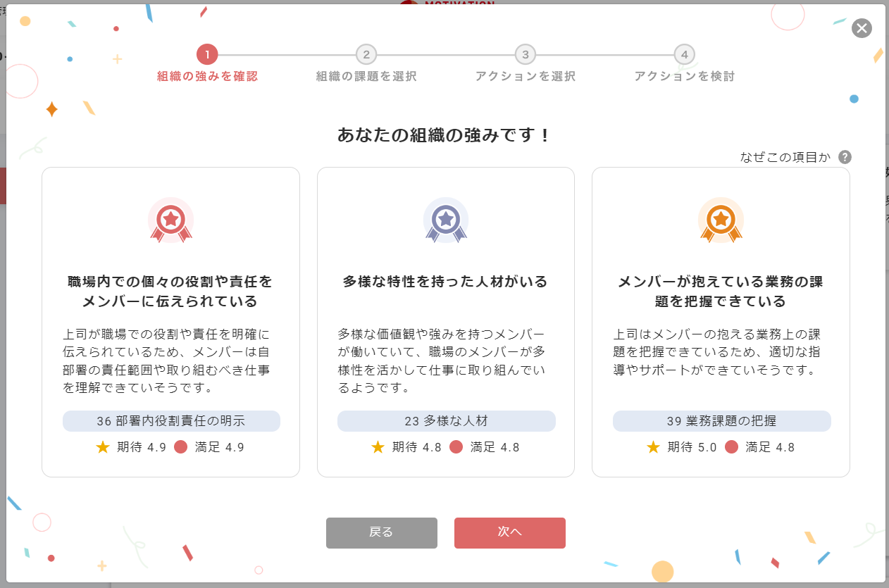Click the red circle beside 満足 4.8 in the 多様な人材 card
Image resolution: width=889 pixels, height=588 pixels.
(456, 446)
